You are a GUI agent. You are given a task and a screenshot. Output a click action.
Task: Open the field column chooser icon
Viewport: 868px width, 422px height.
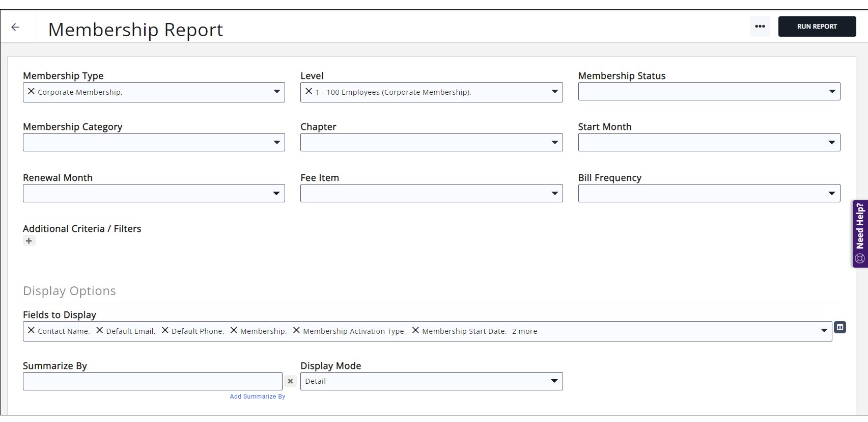[840, 327]
